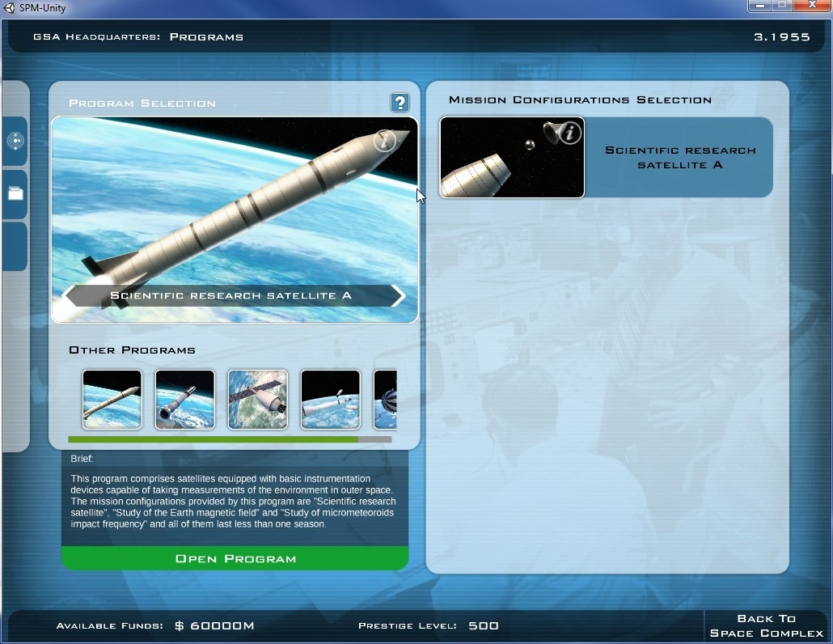Click info icon on mission configuration thumbnail
Image resolution: width=833 pixels, height=644 pixels.
(x=570, y=133)
